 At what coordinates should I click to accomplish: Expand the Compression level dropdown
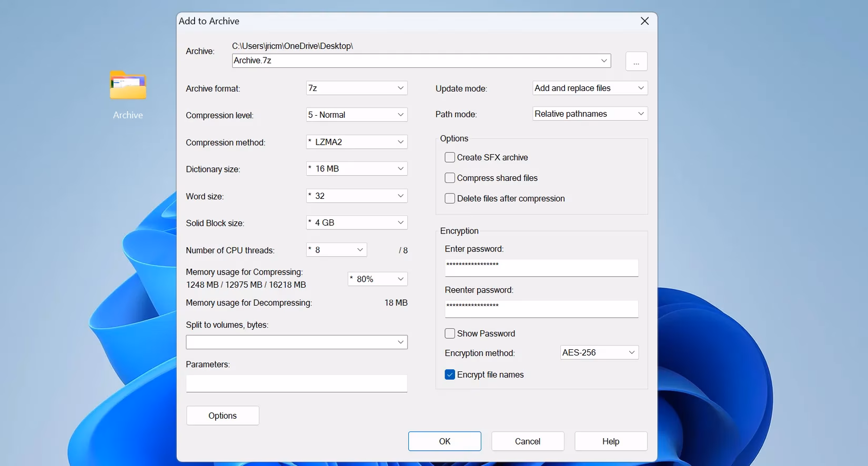[357, 115]
